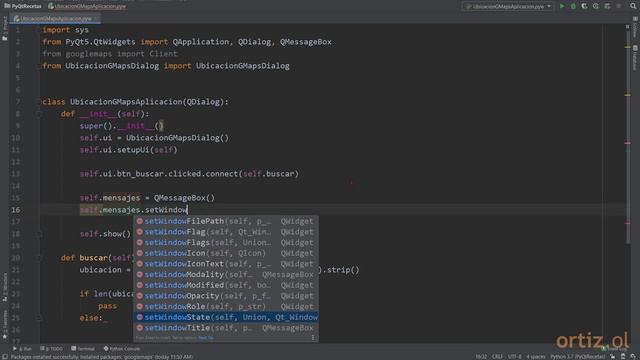Viewport: 640px width, 360px height.
Task: Click the red error stripe mark on editor scrollbar
Action: click(628, 143)
